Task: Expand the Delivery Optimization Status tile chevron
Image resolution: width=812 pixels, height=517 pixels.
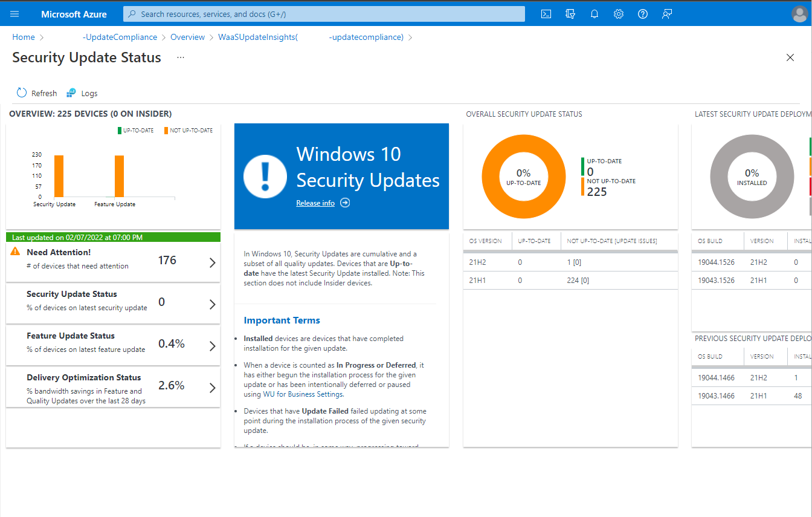Action: click(212, 388)
